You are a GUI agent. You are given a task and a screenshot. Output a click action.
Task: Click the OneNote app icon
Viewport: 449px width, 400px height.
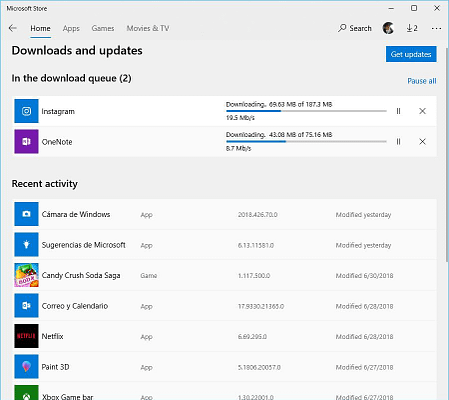(x=26, y=141)
